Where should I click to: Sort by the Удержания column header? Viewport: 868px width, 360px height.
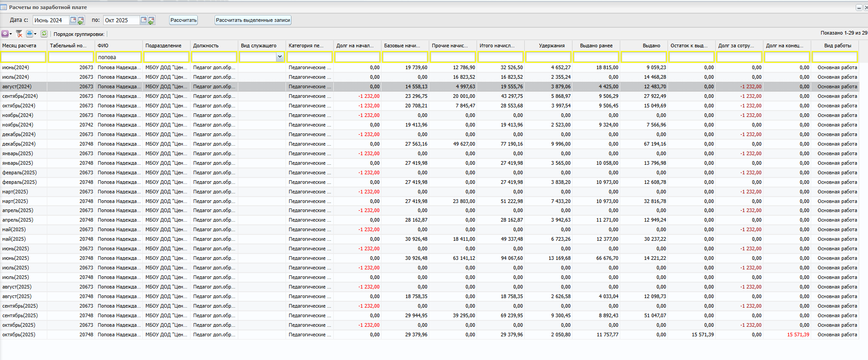pyautogui.click(x=552, y=46)
